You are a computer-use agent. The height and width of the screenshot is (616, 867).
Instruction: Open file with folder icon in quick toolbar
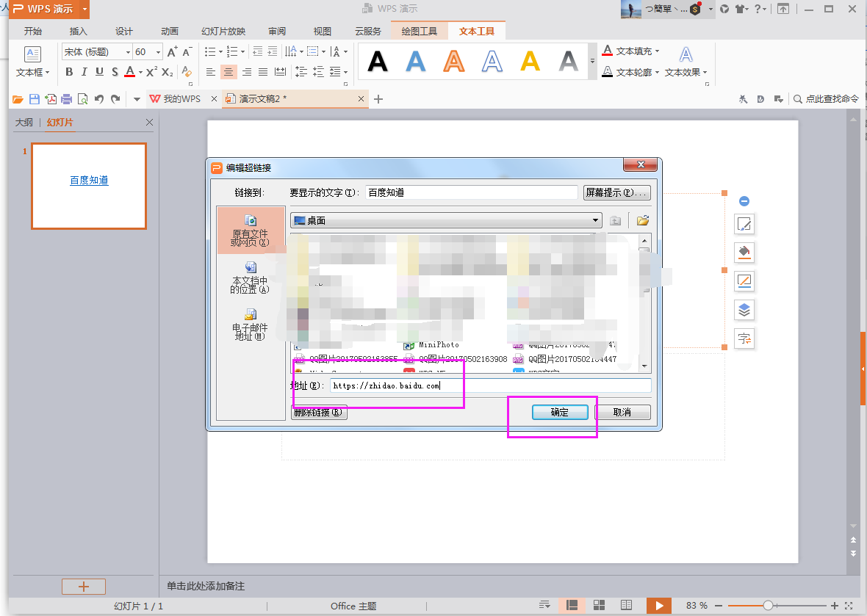[x=18, y=99]
